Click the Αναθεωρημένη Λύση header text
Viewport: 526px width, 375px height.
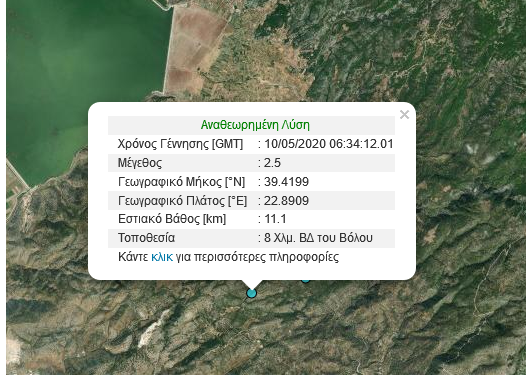[255, 125]
